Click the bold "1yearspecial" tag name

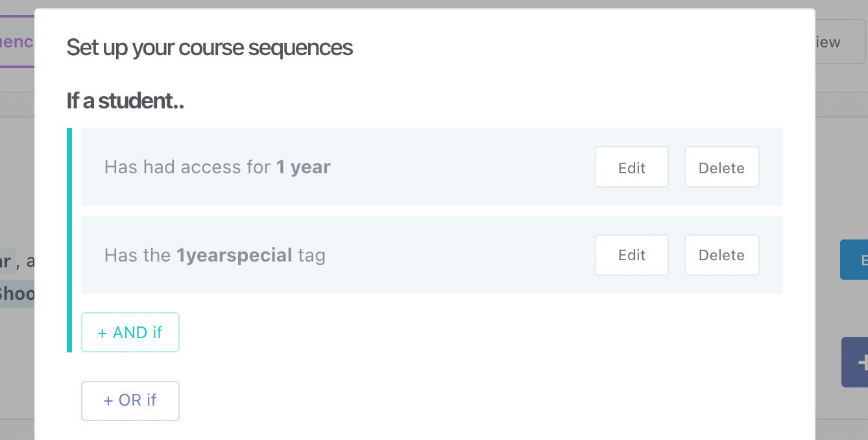[x=234, y=255]
